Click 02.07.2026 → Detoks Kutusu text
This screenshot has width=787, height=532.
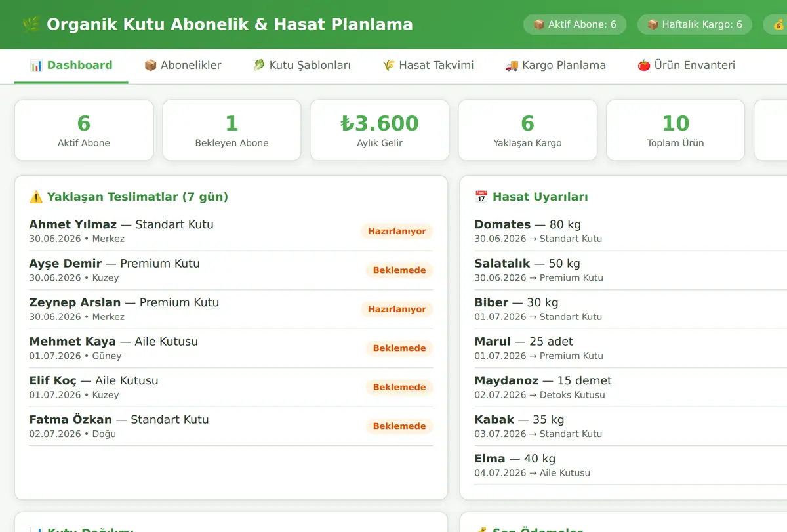pos(540,394)
